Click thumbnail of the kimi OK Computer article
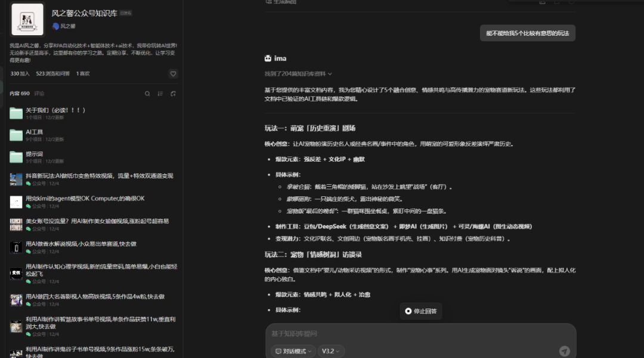 16,202
